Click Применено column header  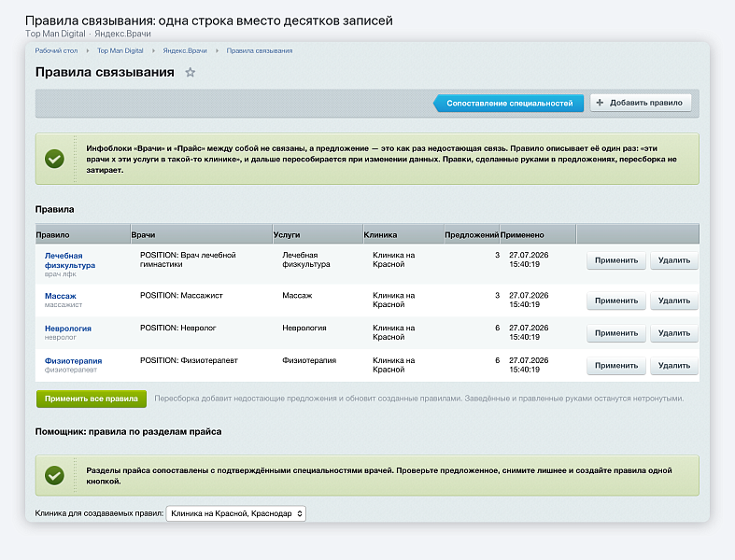538,234
